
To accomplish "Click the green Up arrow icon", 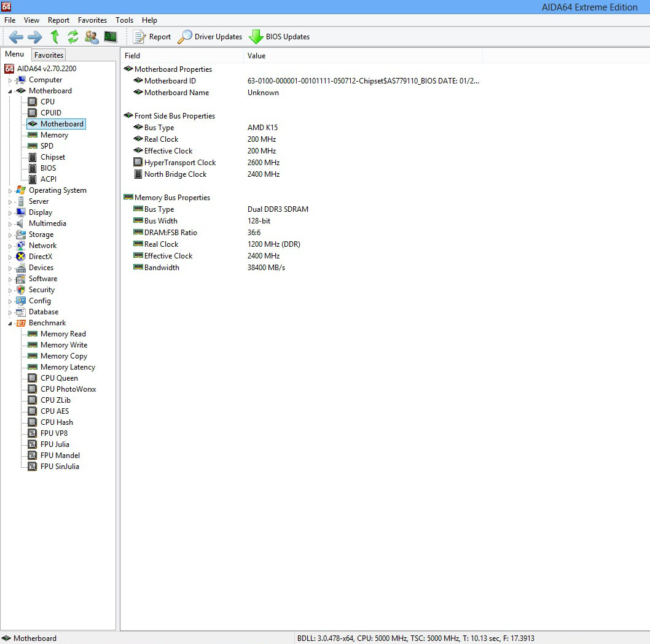I will pyautogui.click(x=55, y=37).
